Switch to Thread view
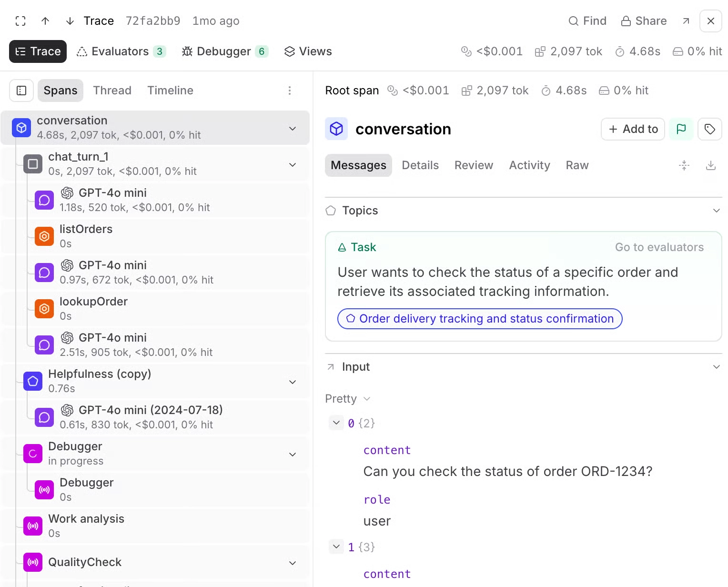 [x=112, y=91]
